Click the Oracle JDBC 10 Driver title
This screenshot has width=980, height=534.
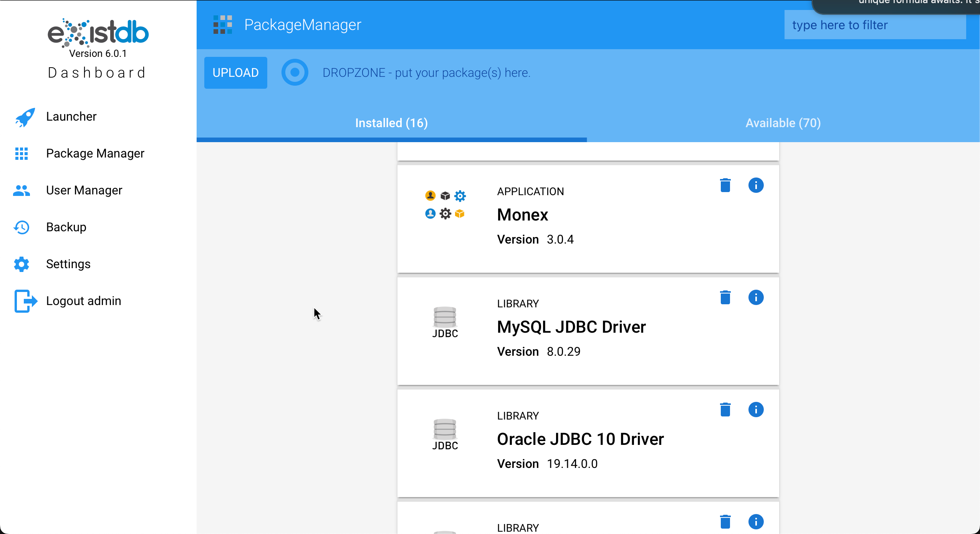tap(580, 439)
